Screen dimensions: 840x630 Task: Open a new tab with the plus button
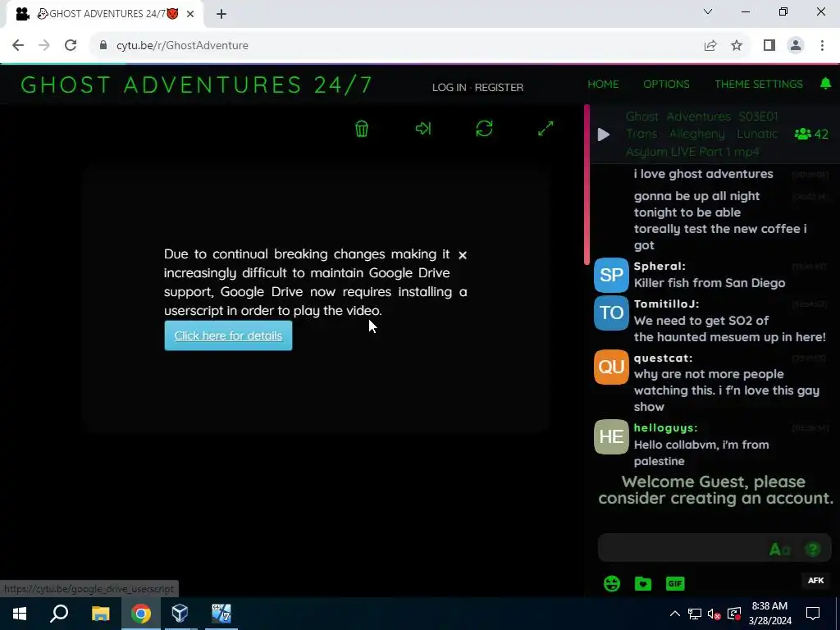[221, 14]
